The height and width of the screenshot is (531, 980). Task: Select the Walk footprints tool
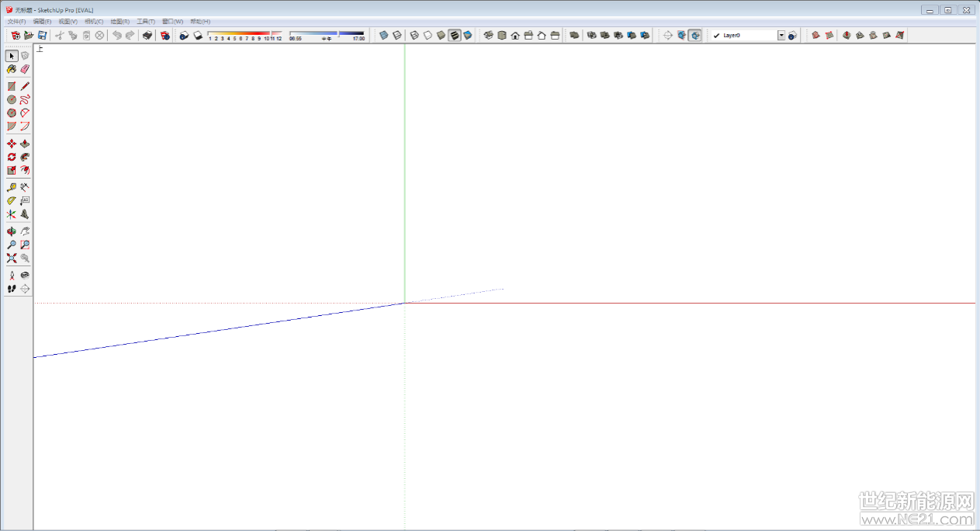(12, 288)
